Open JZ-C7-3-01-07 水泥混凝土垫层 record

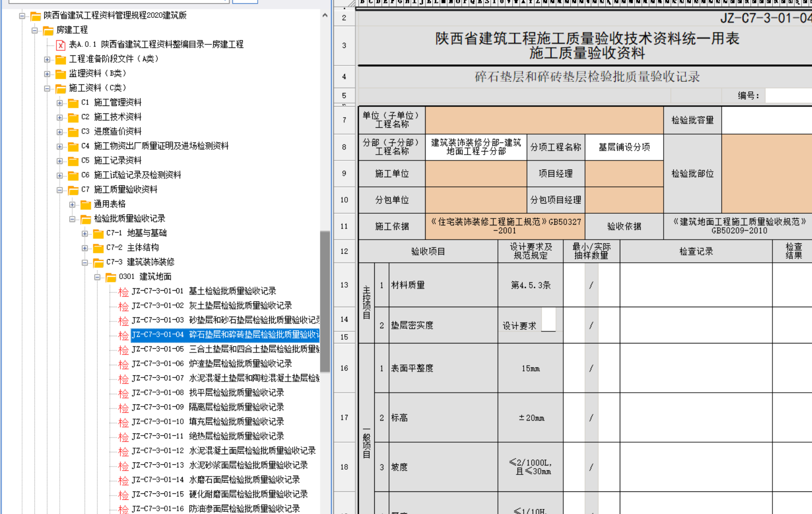[x=225, y=378]
